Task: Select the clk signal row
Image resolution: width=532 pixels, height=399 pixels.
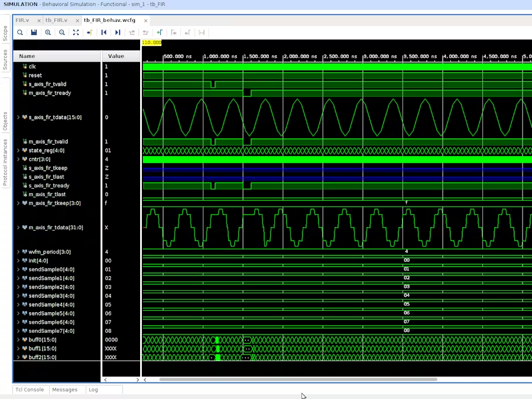Action: click(33, 67)
